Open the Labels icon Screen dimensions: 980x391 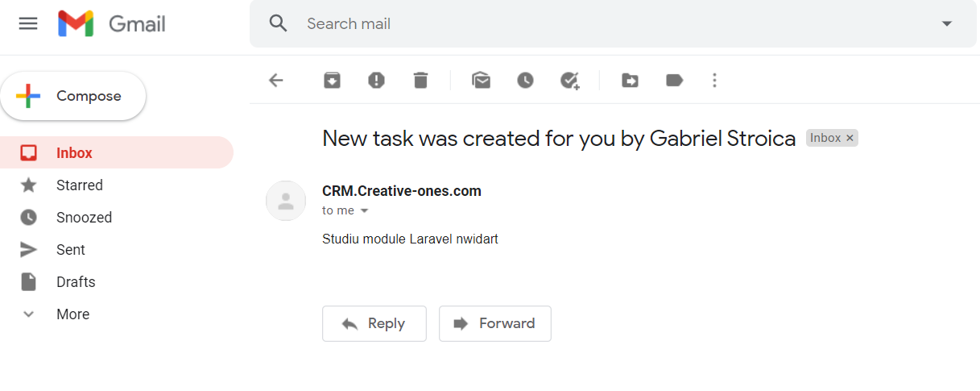point(675,80)
